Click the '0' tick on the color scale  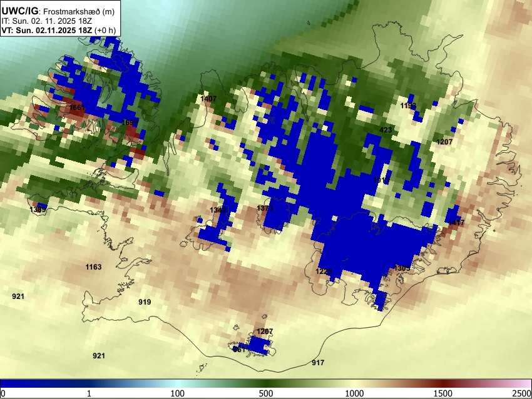[3, 393]
